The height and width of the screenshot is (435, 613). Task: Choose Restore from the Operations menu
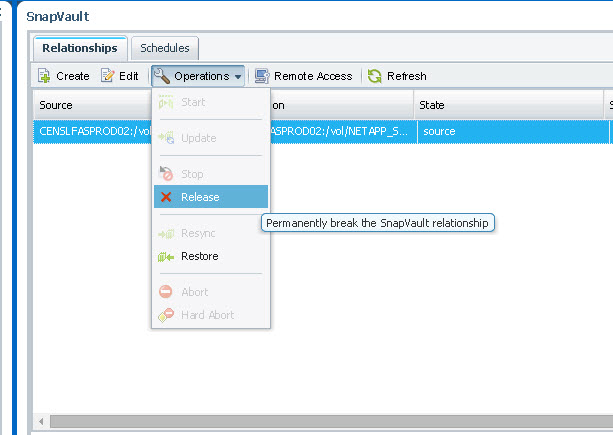(x=211, y=256)
